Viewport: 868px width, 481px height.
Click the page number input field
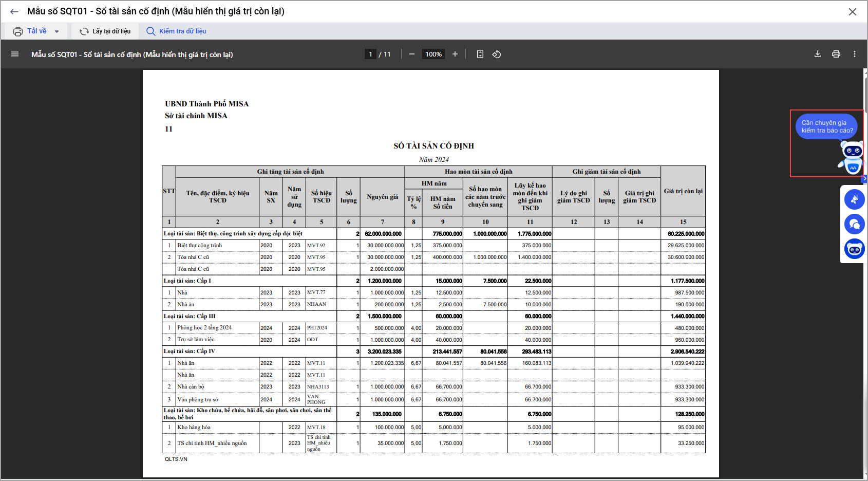370,54
